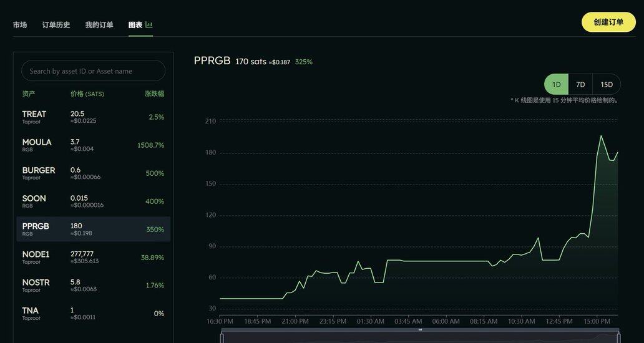The height and width of the screenshot is (343, 644).
Task: Select the 1D time range
Action: 556,84
